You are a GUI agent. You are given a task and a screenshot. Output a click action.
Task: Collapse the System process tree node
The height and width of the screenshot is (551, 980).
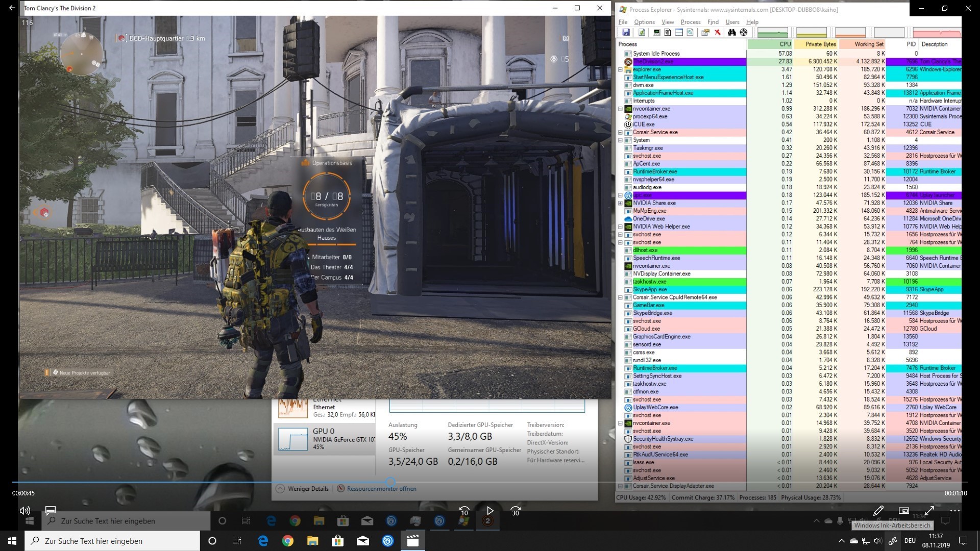pyautogui.click(x=621, y=140)
